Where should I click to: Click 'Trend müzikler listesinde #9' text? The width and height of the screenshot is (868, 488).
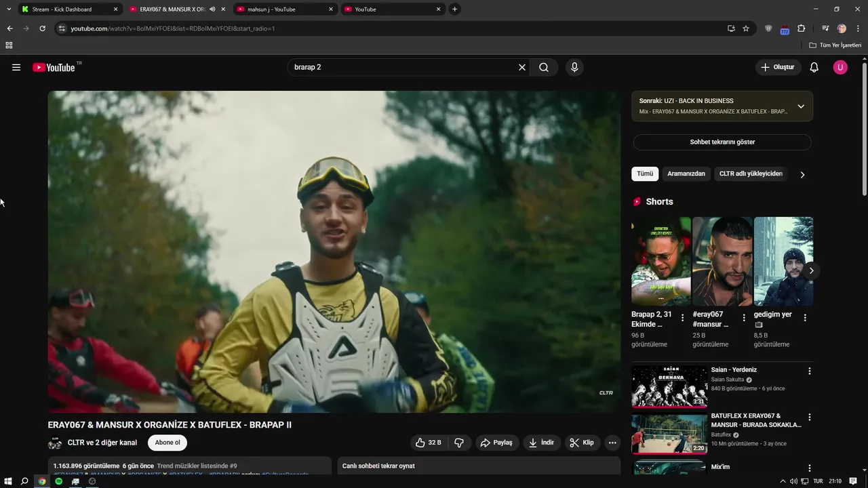(x=197, y=466)
